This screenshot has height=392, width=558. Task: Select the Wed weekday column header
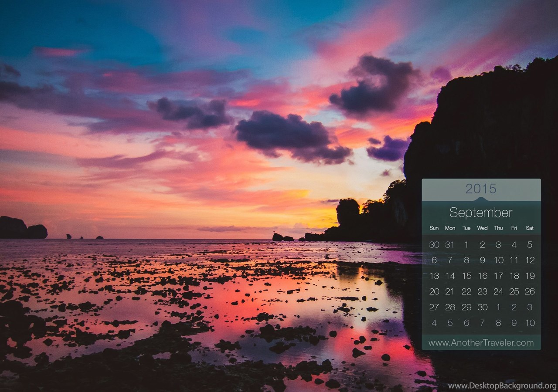[x=482, y=228]
